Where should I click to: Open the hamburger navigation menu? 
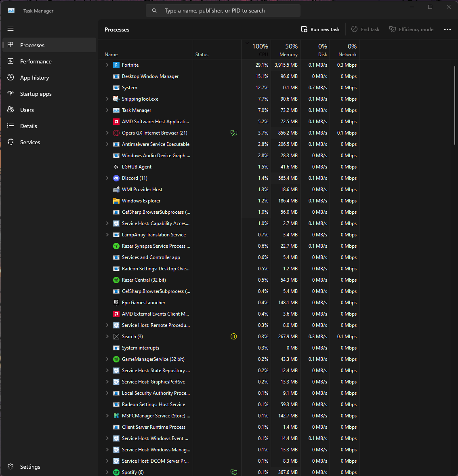[11, 29]
